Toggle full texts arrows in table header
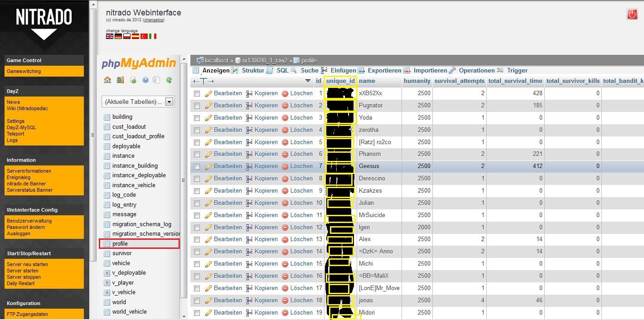The image size is (644, 320). [203, 81]
